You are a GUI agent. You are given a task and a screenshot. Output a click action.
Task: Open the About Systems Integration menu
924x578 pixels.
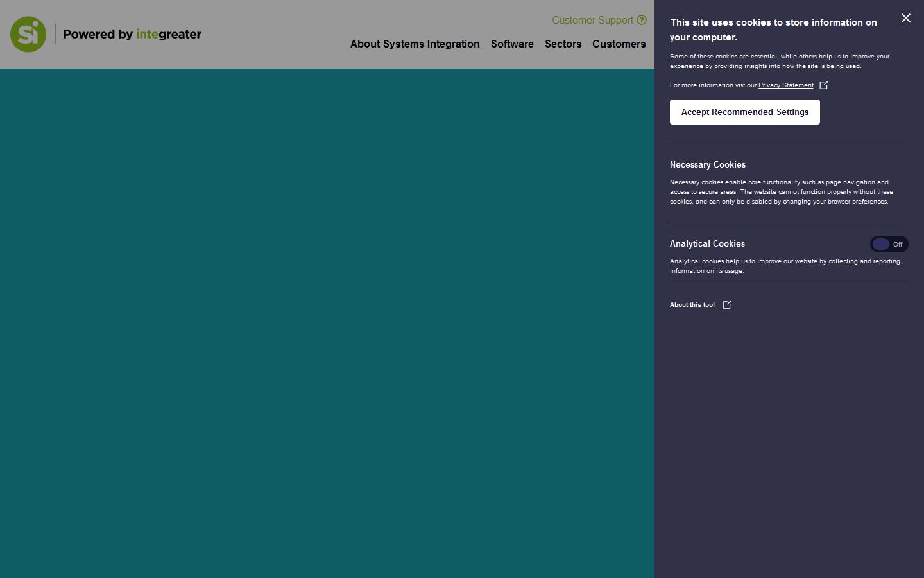[415, 44]
